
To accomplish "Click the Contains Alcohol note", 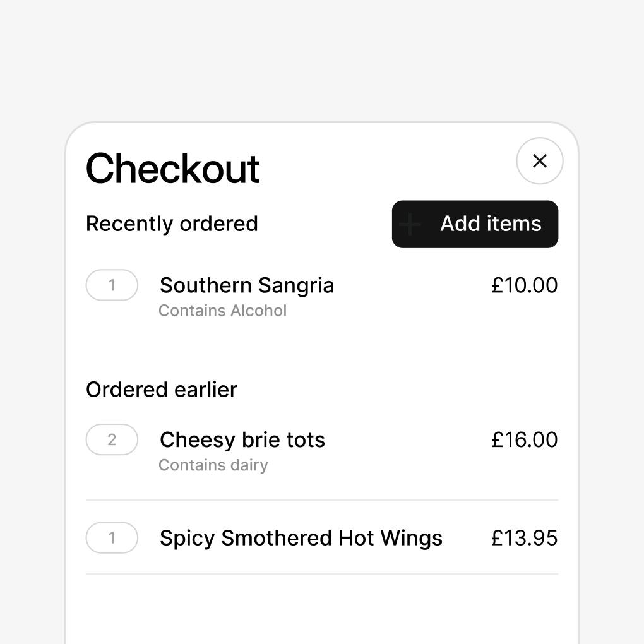I will coord(222,311).
